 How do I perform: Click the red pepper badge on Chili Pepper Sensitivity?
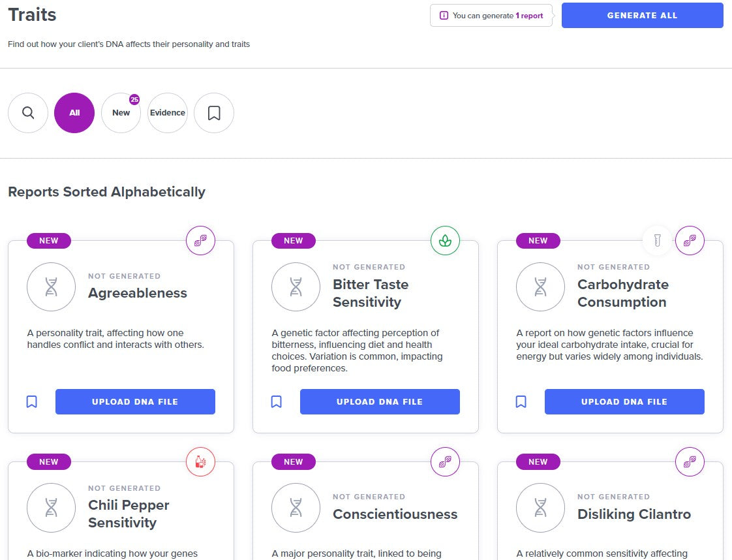pos(200,461)
